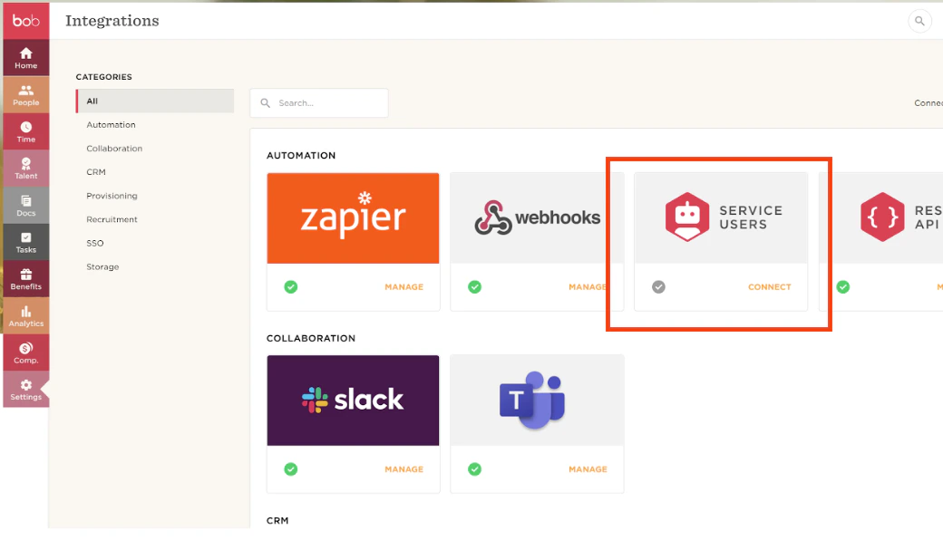Open the Benefits section
Viewport: 943px width, 560px height.
(x=26, y=279)
